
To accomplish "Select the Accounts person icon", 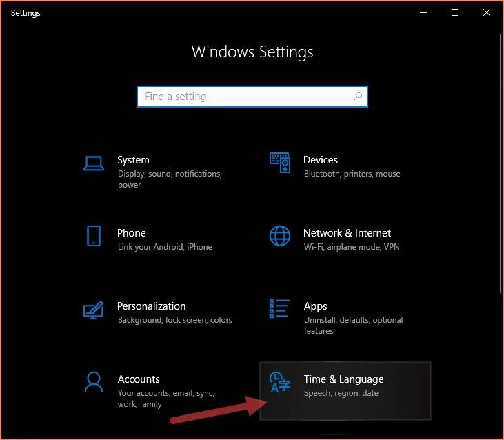I will 94,382.
